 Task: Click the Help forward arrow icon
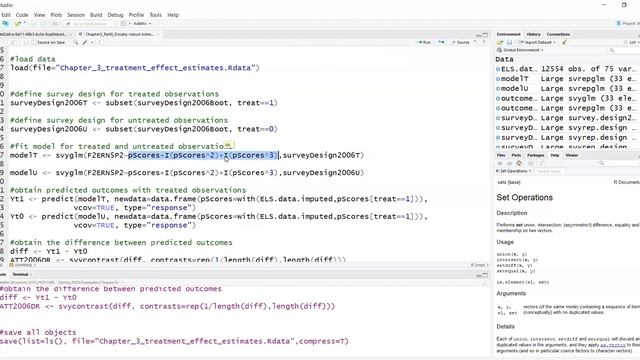click(x=509, y=163)
